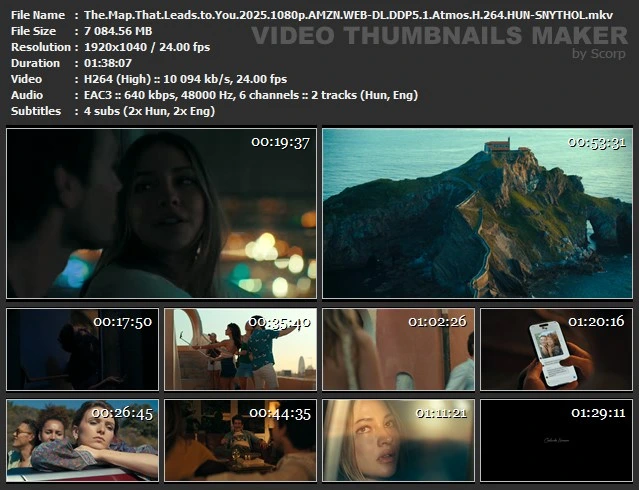Open the dancing couple thumbnail at 00:35:40
Image resolution: width=639 pixels, height=490 pixels.
pyautogui.click(x=240, y=349)
